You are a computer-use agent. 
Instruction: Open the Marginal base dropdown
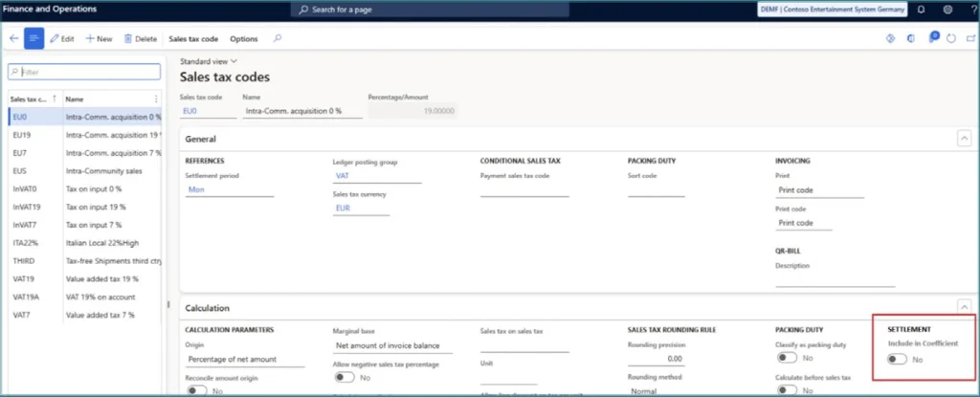click(x=392, y=345)
